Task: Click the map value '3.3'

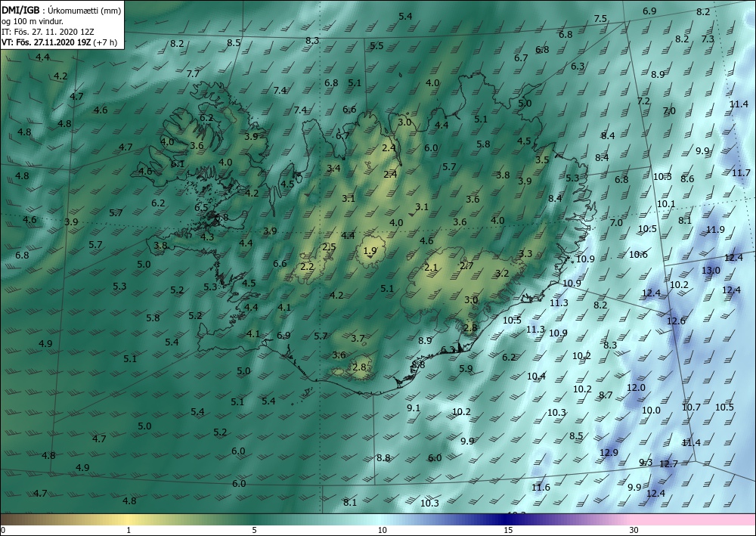Action: pos(525,253)
